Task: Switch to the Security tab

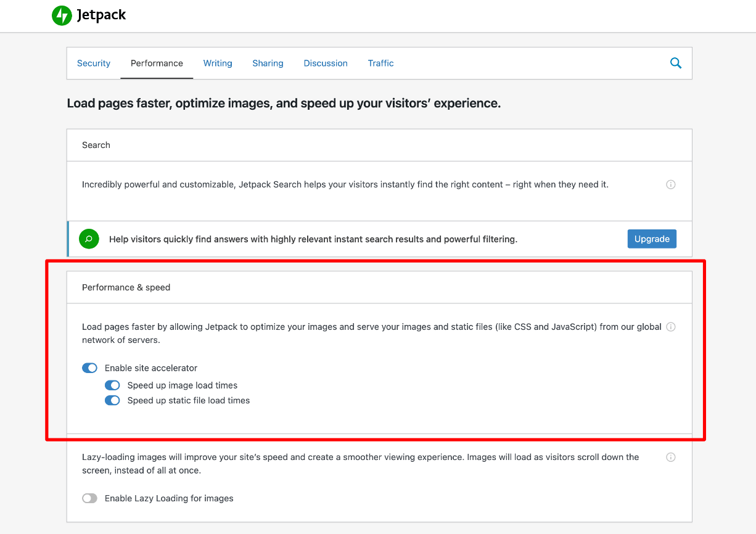Action: [94, 64]
